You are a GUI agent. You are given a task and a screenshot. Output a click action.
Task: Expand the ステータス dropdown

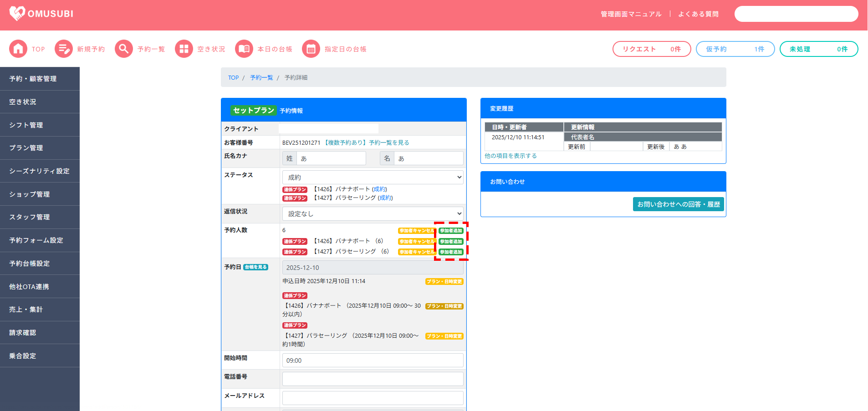(x=373, y=177)
